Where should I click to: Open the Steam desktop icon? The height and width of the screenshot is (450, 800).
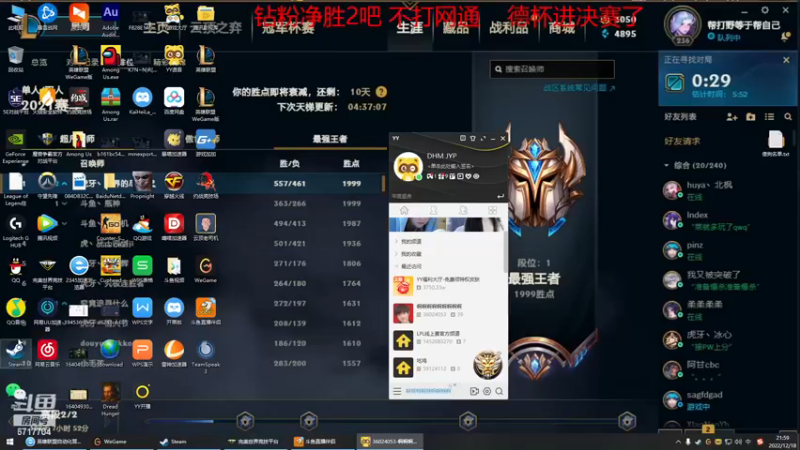point(15,353)
